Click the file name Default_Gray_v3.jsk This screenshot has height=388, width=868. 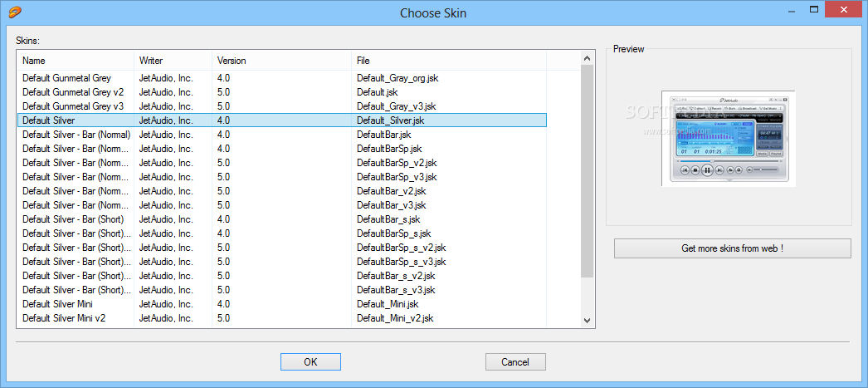click(397, 106)
